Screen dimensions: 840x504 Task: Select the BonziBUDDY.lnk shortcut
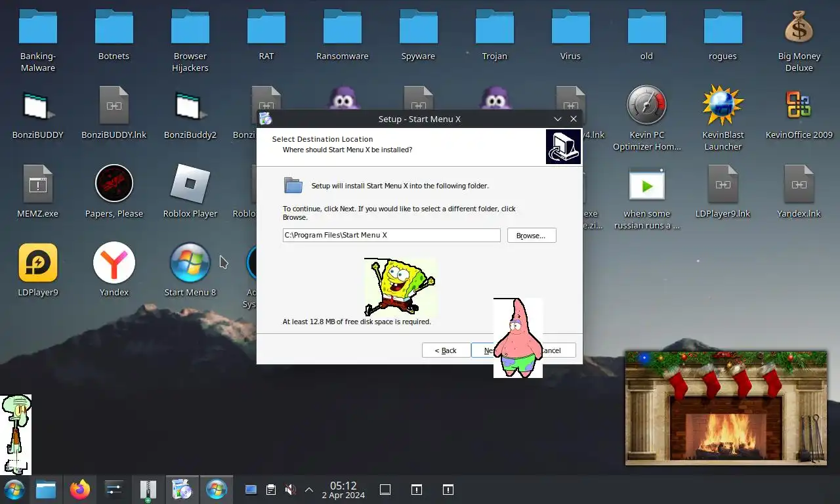(x=114, y=114)
